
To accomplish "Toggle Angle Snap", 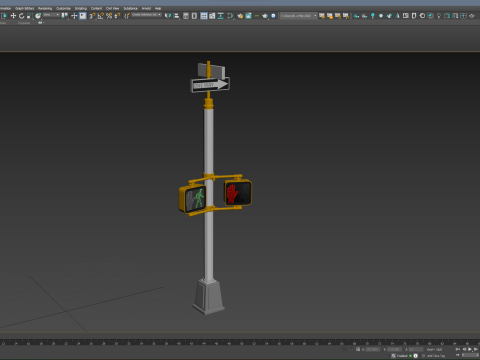I will pyautogui.click(x=101, y=16).
